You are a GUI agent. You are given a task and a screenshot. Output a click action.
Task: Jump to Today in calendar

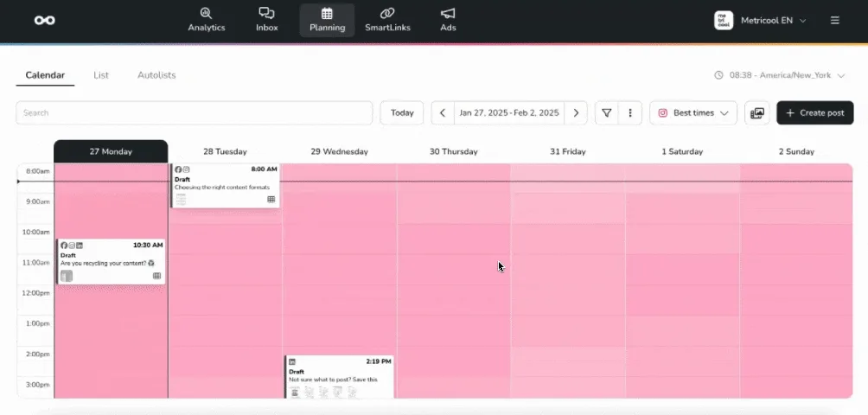point(402,113)
